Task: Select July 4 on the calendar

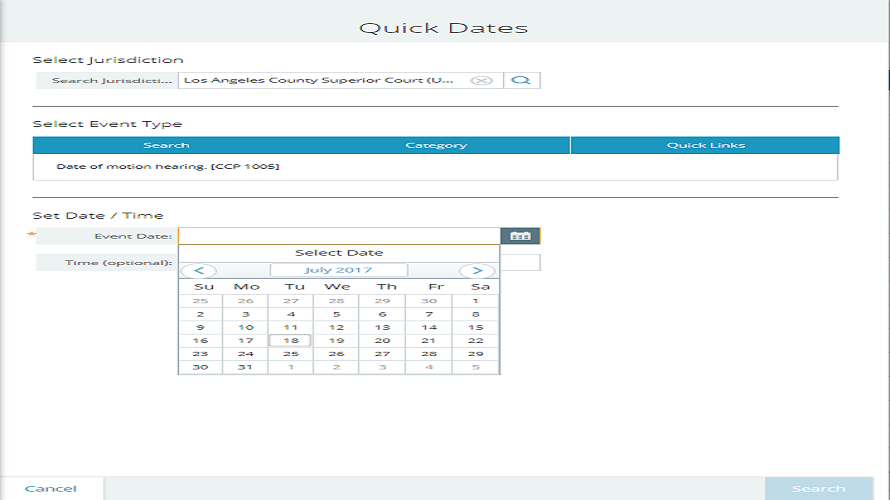Action: coord(291,314)
